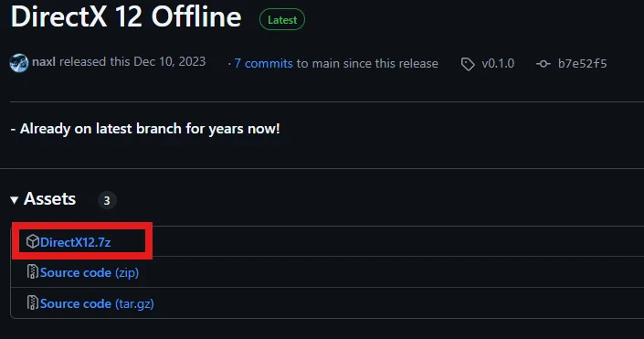The width and height of the screenshot is (644, 339).
Task: Click the DirectX 12 Offline release title
Action: pos(126,17)
